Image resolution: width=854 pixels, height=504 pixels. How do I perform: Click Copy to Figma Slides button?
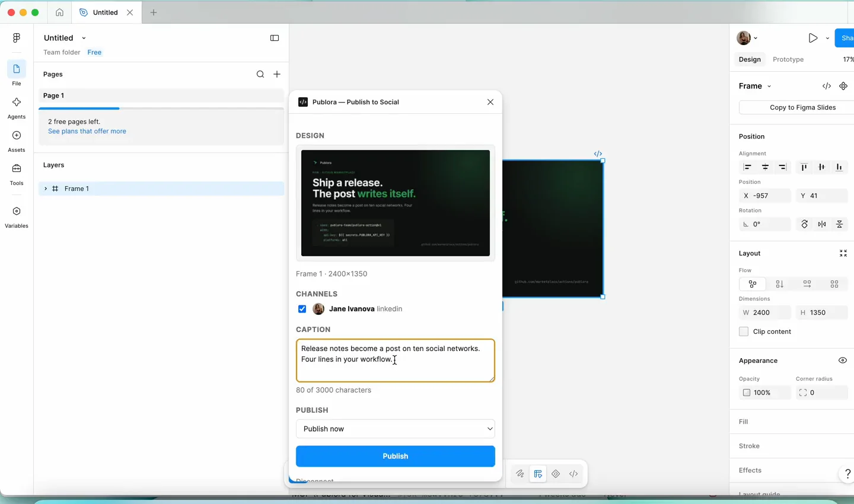[x=796, y=107]
